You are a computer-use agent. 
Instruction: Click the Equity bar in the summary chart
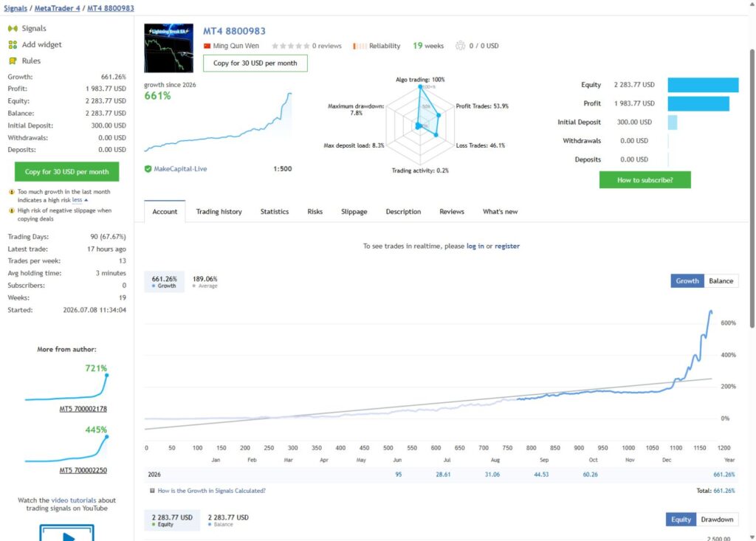tap(703, 85)
